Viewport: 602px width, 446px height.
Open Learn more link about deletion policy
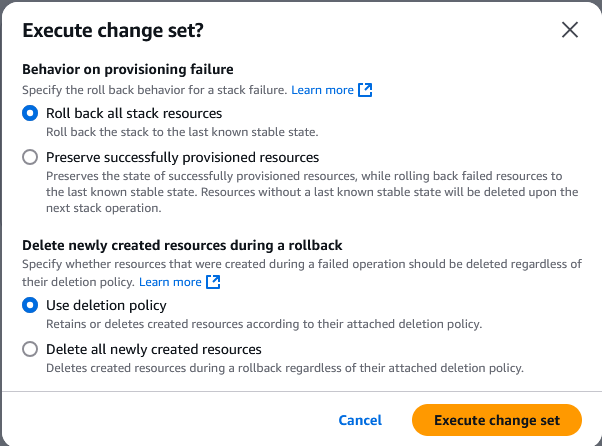point(170,282)
